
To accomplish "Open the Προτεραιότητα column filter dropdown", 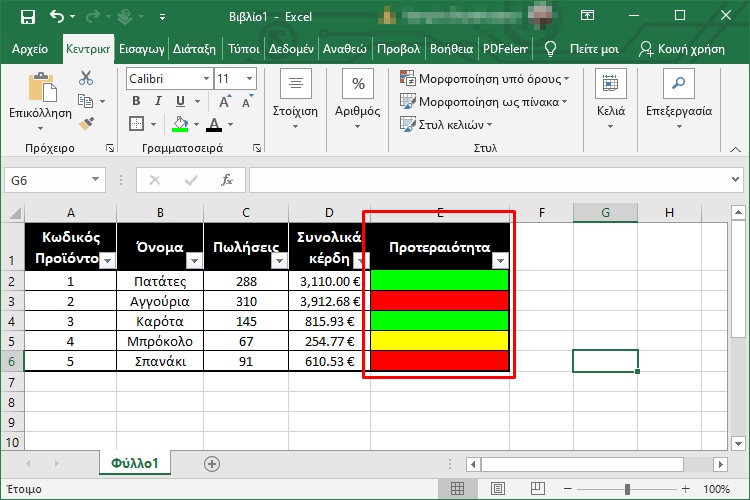I will [x=500, y=261].
